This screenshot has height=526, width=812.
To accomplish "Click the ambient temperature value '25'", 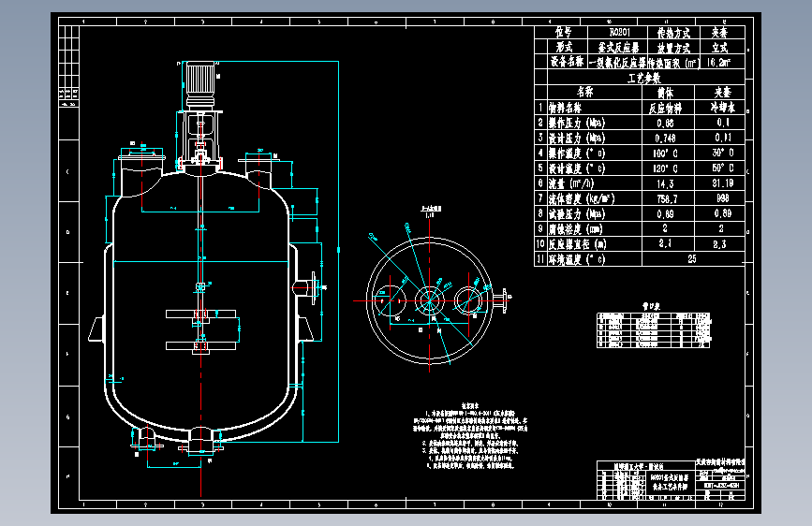I will click(692, 259).
